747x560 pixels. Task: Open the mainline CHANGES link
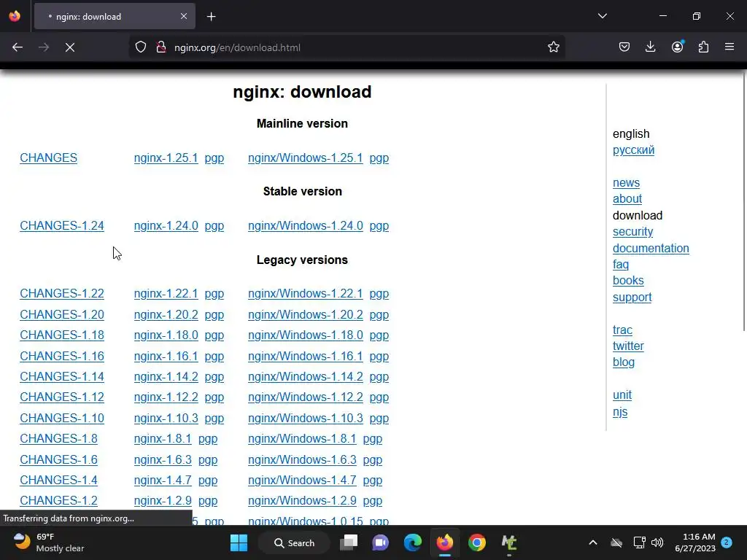(x=49, y=157)
